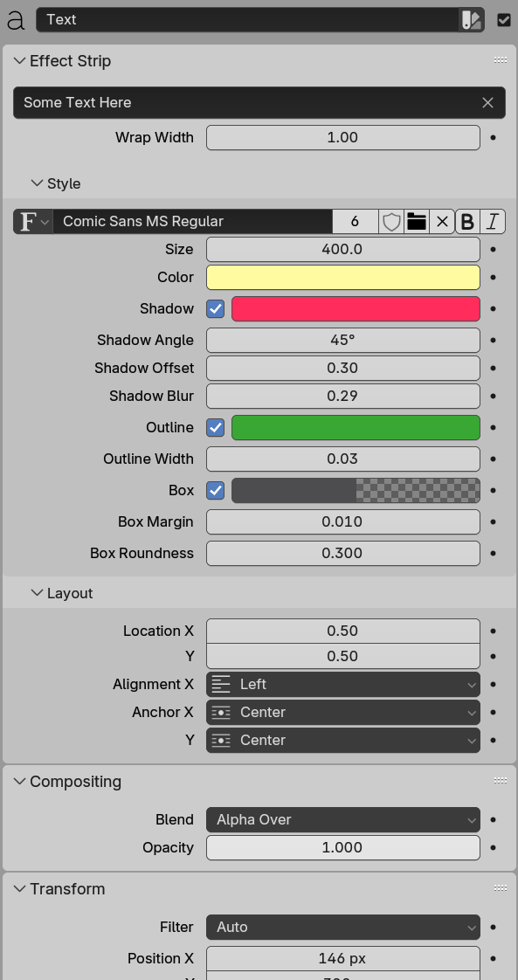Click the Transform panel drag grip
Image resolution: width=518 pixels, height=980 pixels.
[x=501, y=888]
